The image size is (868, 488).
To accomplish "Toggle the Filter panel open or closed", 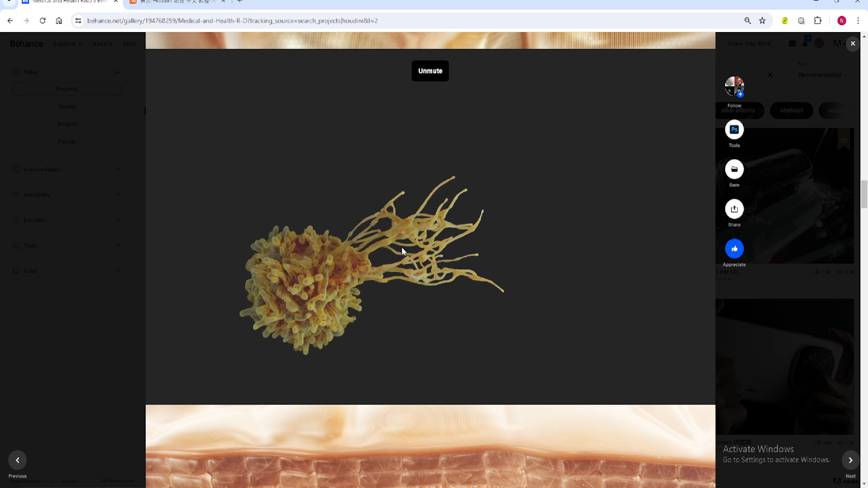I will coord(118,71).
